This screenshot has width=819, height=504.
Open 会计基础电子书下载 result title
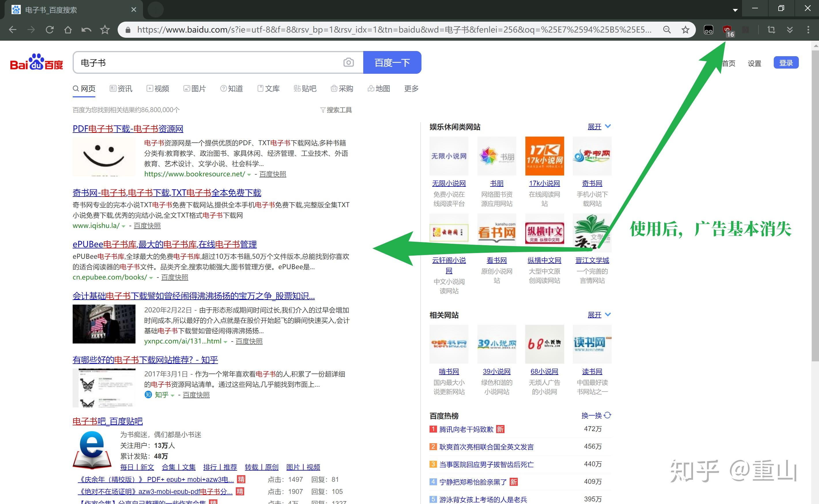click(x=194, y=296)
